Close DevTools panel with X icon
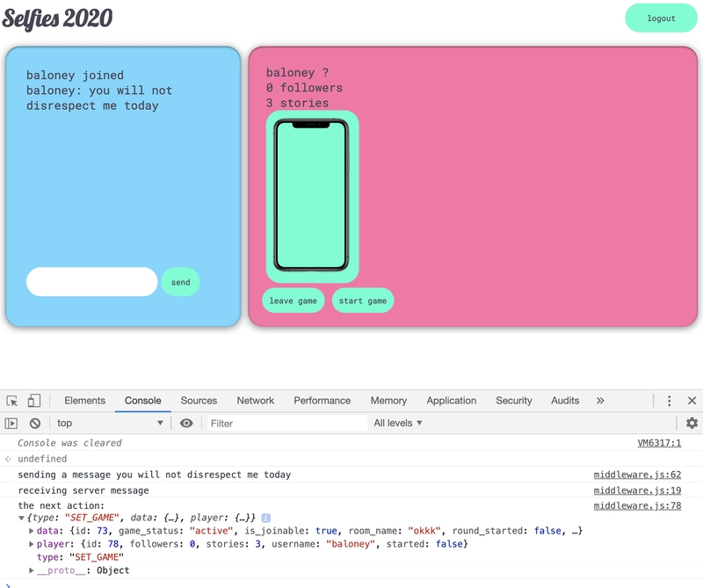The height and width of the screenshot is (588, 703). (x=692, y=401)
